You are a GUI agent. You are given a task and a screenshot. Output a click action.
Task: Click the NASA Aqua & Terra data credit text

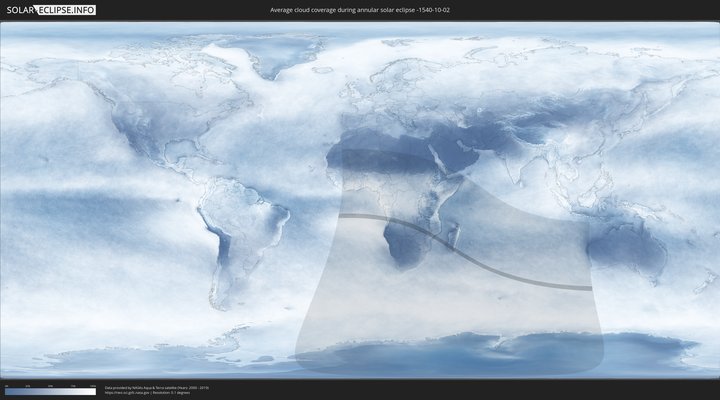coord(157,387)
